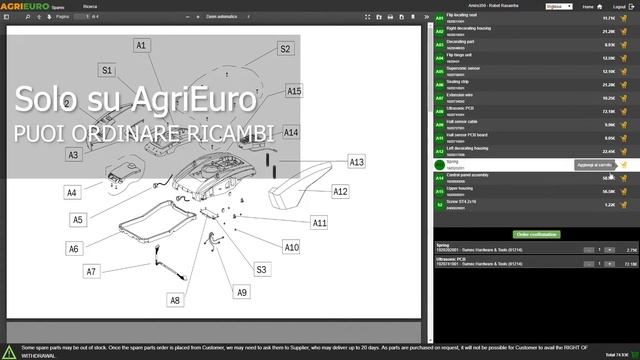Add Hall sensor cable to cart

pos(624,125)
